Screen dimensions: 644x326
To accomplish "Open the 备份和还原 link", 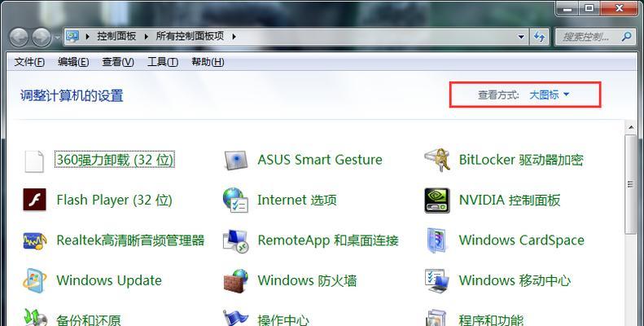I will (x=89, y=319).
